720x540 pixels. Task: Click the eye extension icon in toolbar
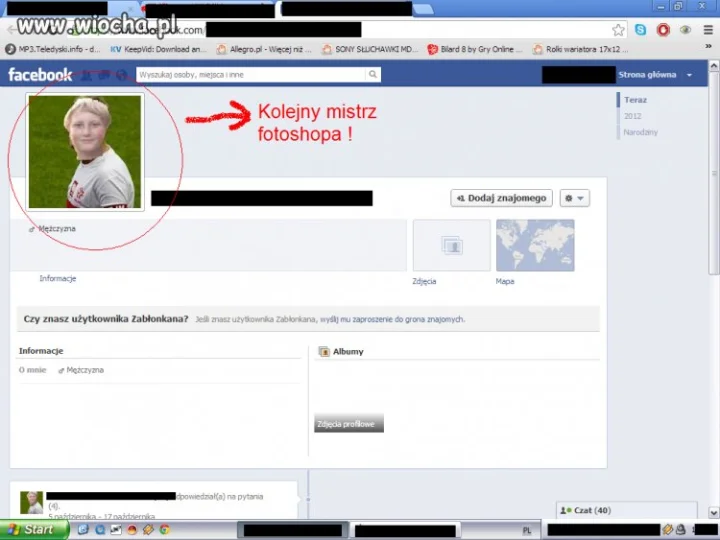[x=686, y=30]
